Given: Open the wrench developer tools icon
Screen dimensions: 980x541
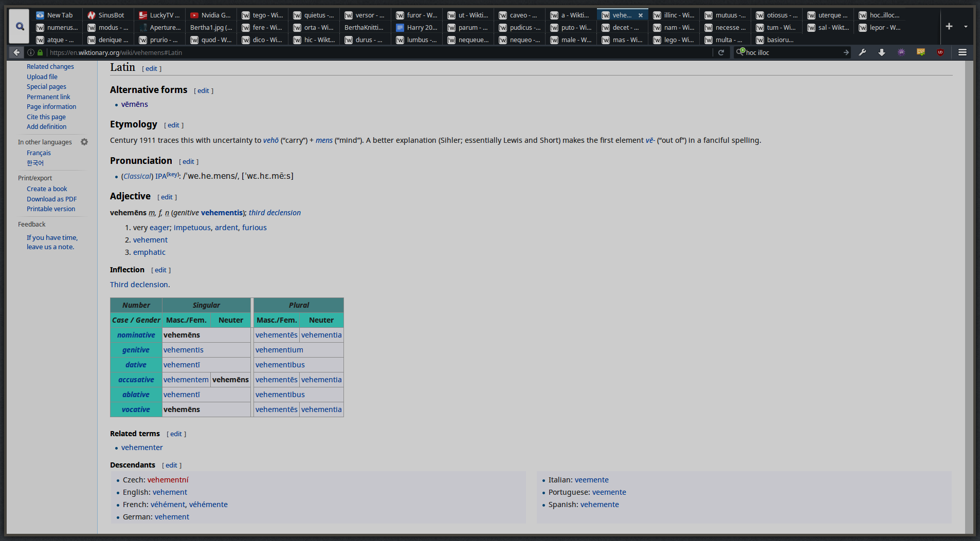Looking at the screenshot, I should [x=862, y=52].
